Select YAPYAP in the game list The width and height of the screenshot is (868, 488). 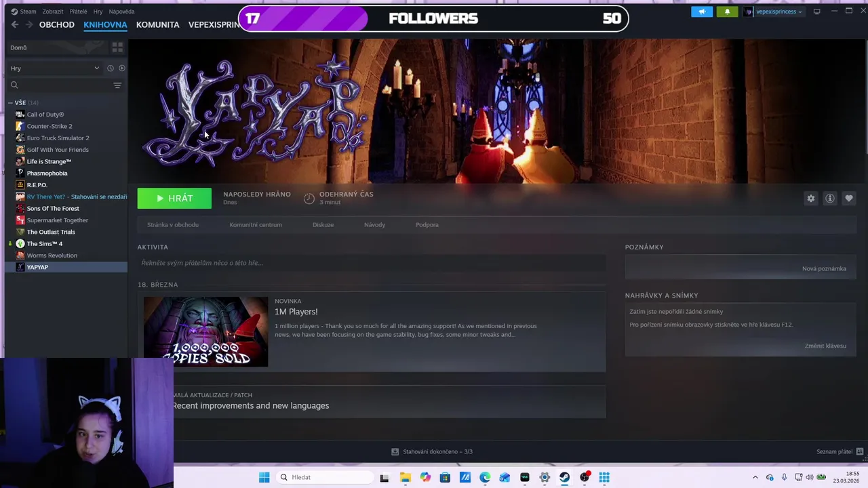coord(66,267)
